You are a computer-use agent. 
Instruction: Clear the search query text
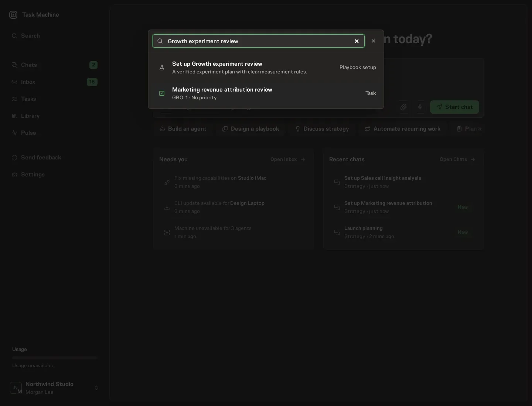point(357,41)
